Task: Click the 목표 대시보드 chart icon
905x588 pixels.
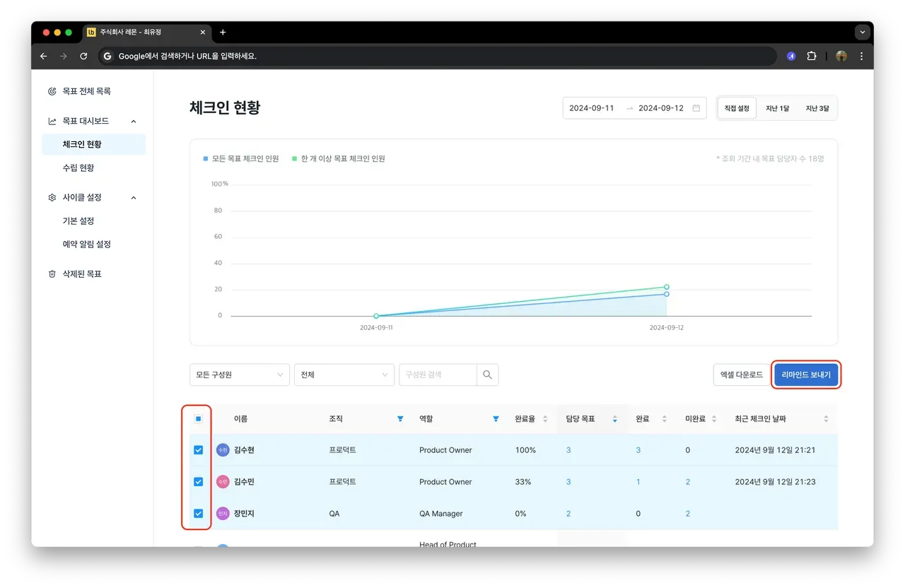Action: click(52, 121)
